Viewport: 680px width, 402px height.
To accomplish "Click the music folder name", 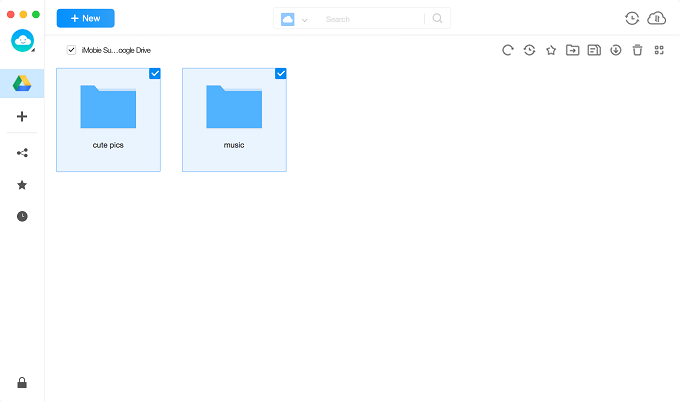I will tap(234, 145).
